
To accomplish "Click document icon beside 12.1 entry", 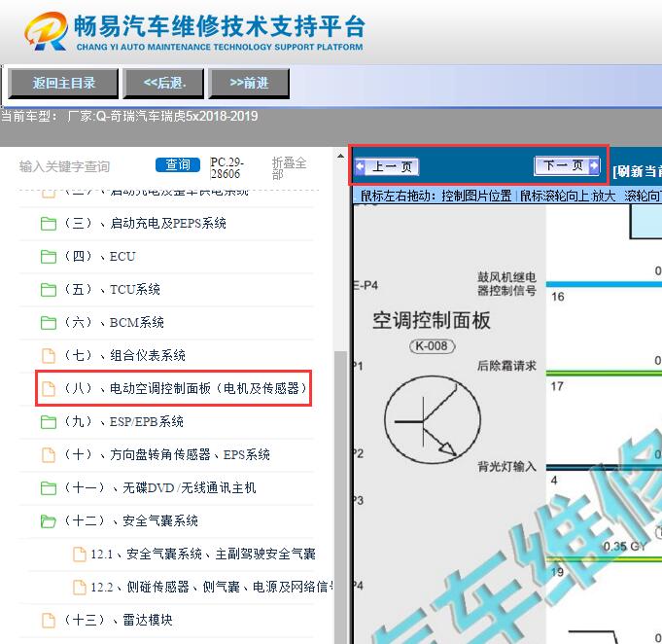I will (x=80, y=554).
